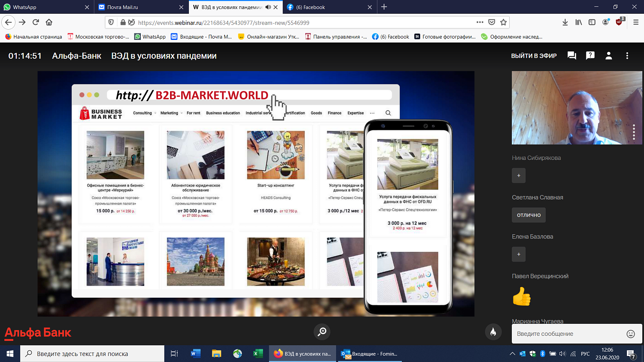
Task: Open the webinar chat icon
Action: (x=571, y=56)
